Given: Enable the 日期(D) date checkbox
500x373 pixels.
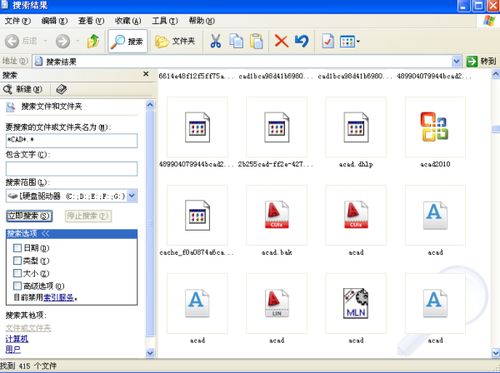Looking at the screenshot, I should click(17, 248).
